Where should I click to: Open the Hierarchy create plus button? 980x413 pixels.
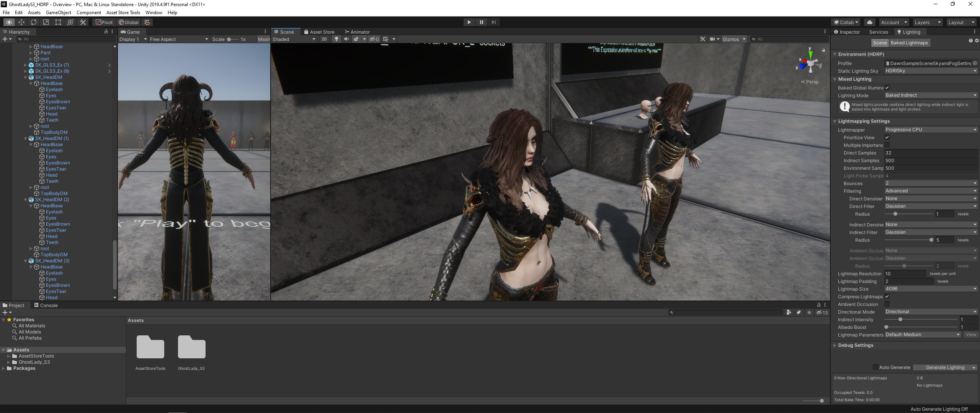click(x=7, y=39)
